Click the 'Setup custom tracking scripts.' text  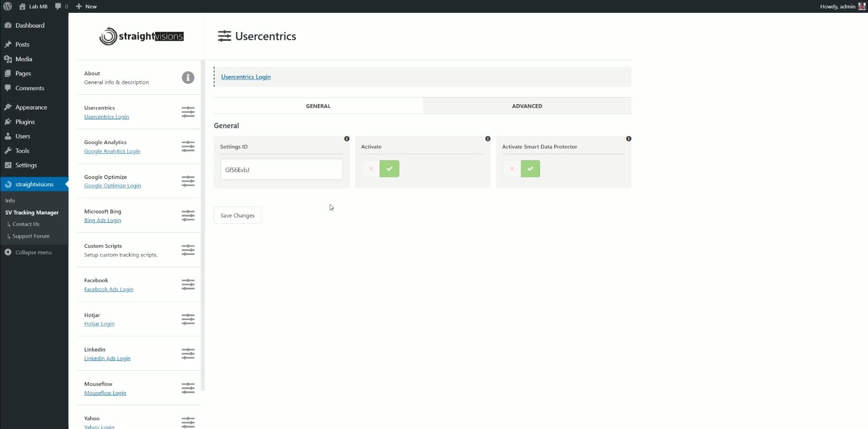121,255
